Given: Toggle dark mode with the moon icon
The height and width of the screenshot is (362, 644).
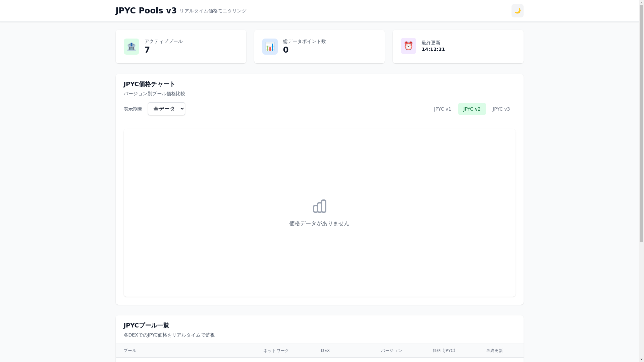Looking at the screenshot, I should [517, 11].
